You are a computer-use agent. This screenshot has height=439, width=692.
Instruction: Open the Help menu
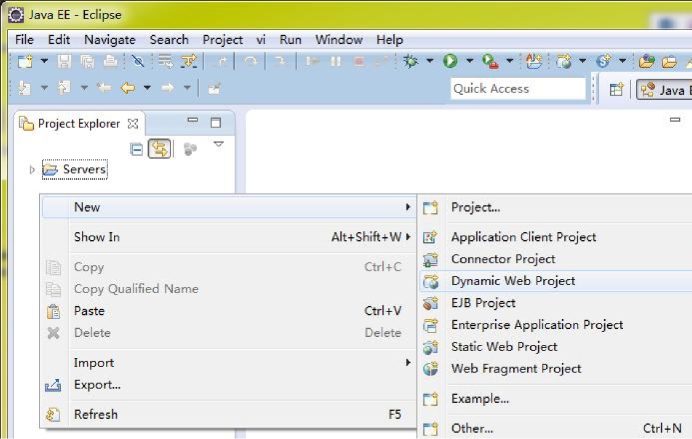pos(389,40)
